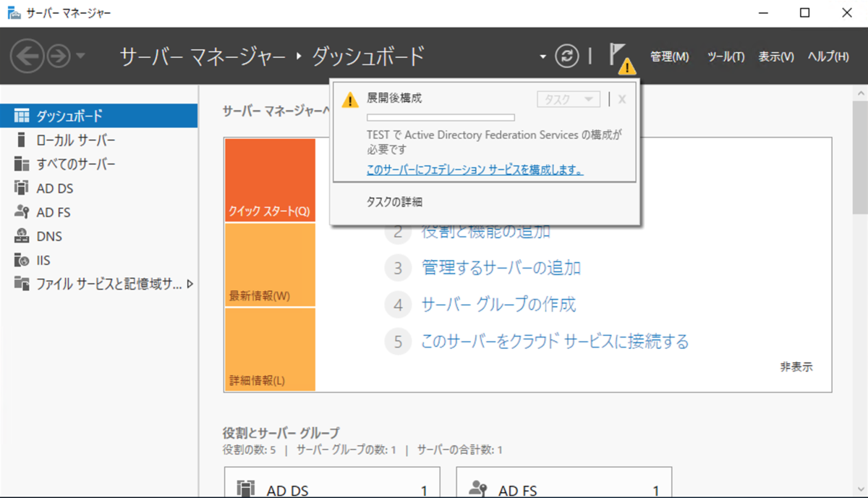
Task: Open the AD FS role page
Action: (x=49, y=212)
